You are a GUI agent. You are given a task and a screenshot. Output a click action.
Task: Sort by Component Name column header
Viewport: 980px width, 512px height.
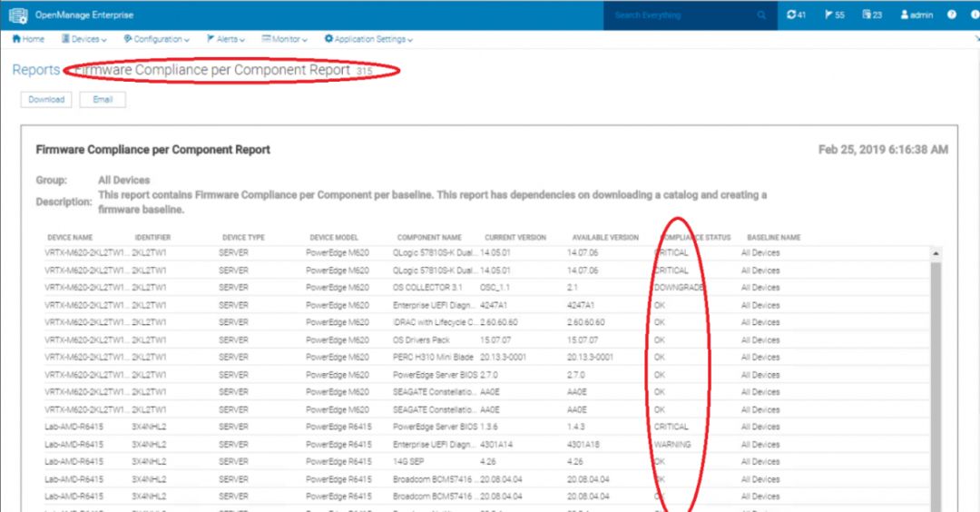tap(429, 238)
